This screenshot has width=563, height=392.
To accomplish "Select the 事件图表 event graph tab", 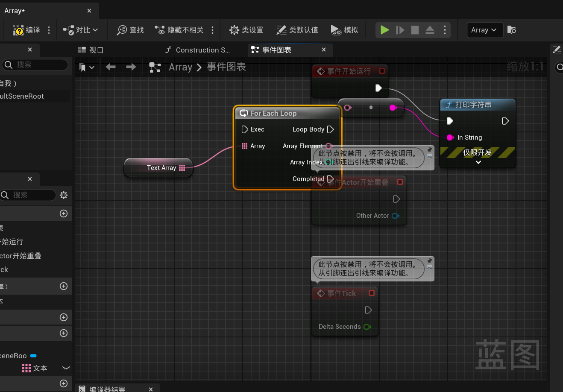I will [x=277, y=50].
